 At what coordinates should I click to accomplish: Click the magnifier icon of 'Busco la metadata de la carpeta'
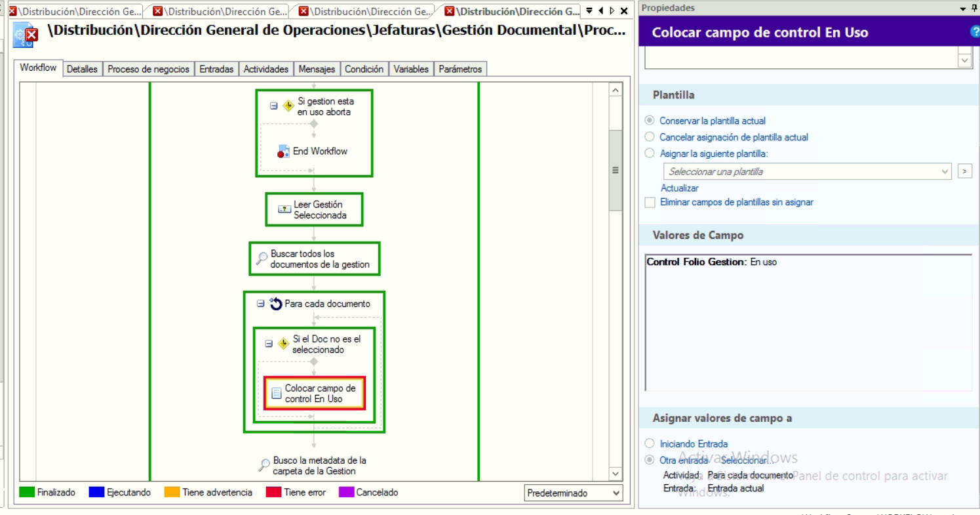pyautogui.click(x=264, y=465)
